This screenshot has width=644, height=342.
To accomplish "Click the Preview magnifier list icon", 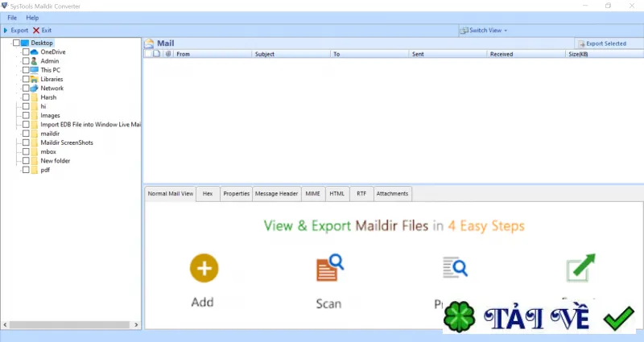I will click(455, 267).
